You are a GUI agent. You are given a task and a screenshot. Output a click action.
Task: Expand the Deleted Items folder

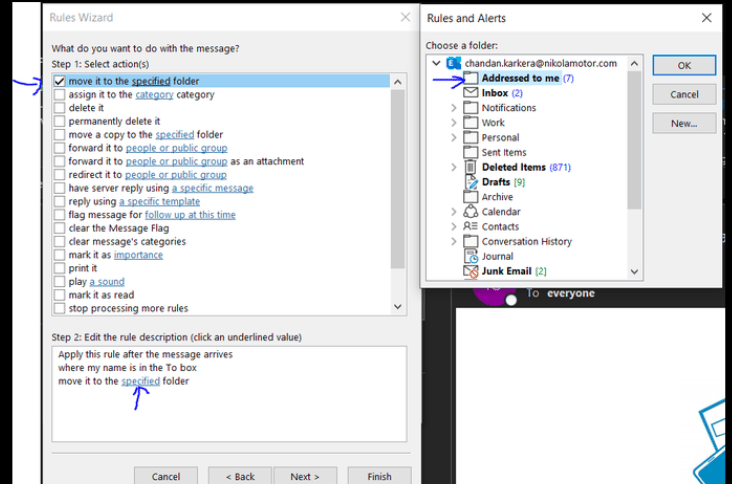tap(454, 167)
